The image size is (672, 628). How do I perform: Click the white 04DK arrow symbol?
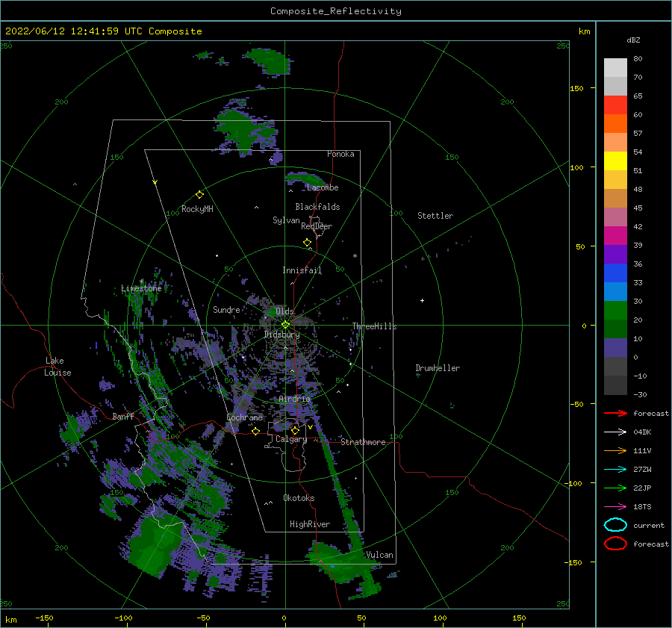coord(615,432)
